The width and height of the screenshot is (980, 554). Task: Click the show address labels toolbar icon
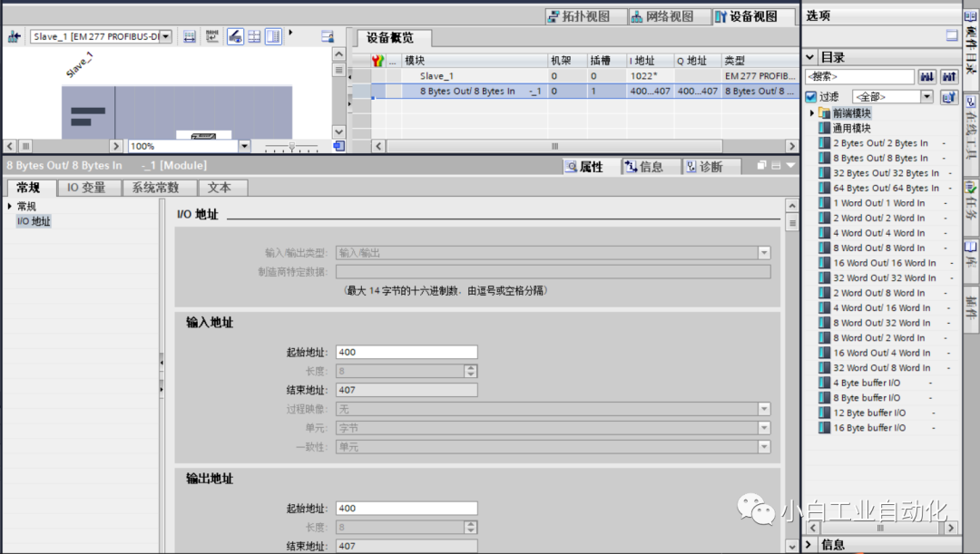(x=190, y=37)
